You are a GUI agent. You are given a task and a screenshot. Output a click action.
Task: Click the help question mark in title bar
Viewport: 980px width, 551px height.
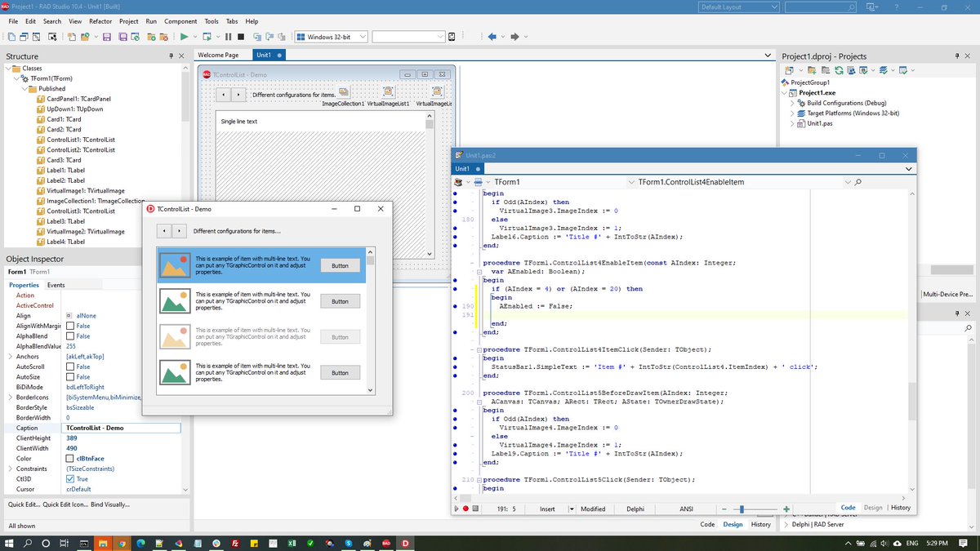[x=896, y=7]
